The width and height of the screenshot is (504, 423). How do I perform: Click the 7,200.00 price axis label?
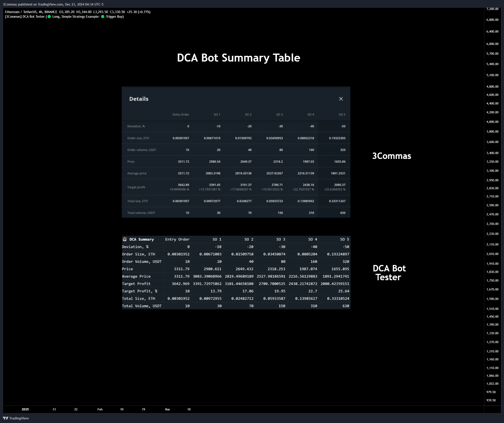click(x=492, y=9)
